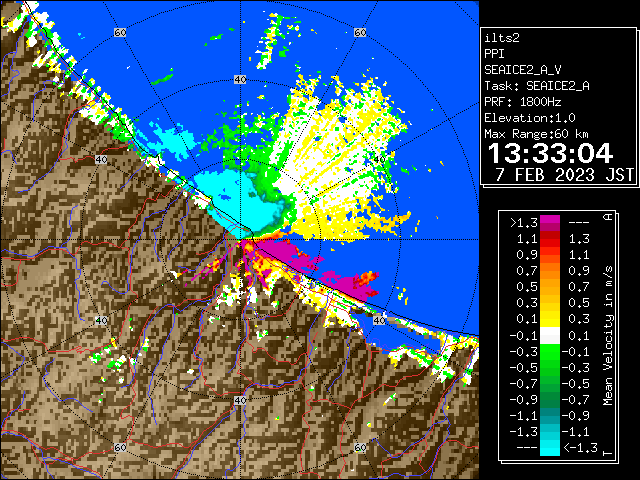Pick the magenta segment of velocity color bar

pos(550,223)
